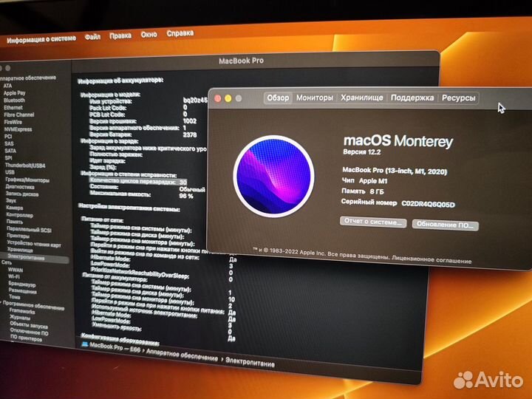Select Принтеры in the sidebar
The image size is (532, 399).
[x=18, y=236]
